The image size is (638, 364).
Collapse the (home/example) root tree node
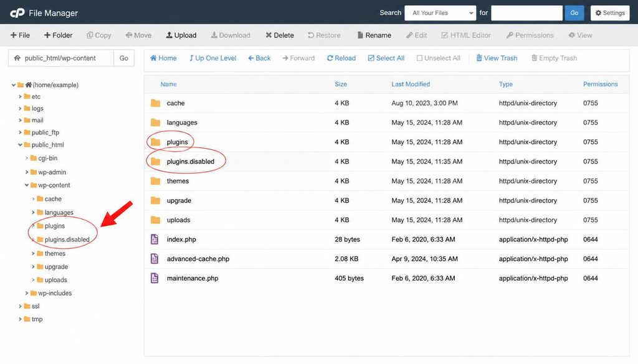[x=14, y=85]
